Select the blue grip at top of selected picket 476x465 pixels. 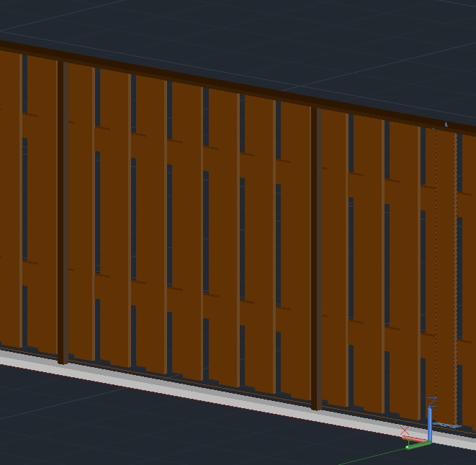pyautogui.click(x=446, y=124)
